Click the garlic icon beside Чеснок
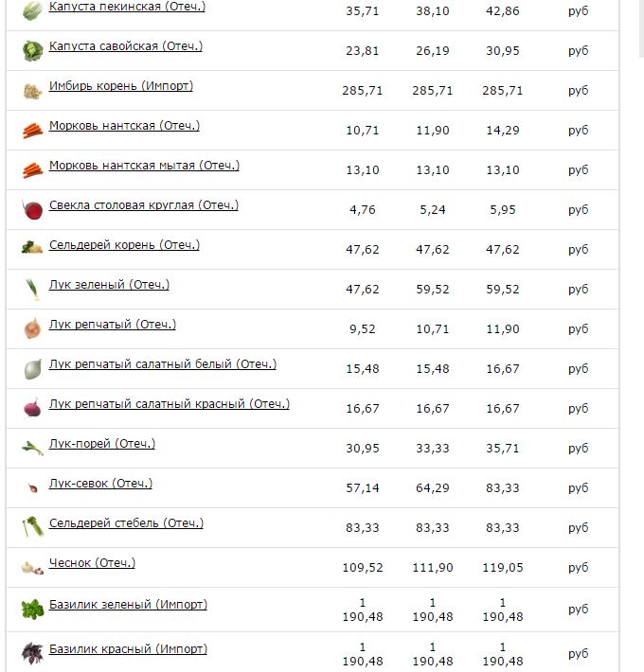 (32, 568)
